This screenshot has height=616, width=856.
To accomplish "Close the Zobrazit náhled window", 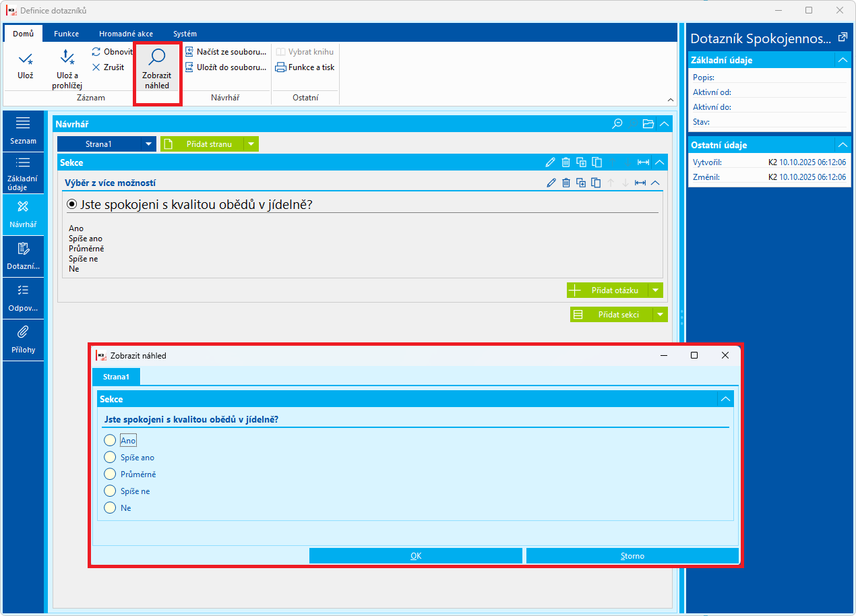I will (725, 355).
